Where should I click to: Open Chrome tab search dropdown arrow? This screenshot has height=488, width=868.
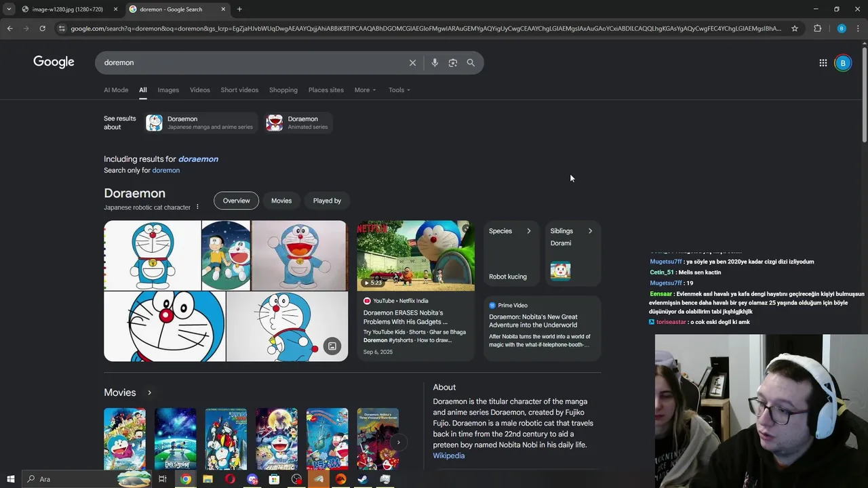tap(9, 9)
